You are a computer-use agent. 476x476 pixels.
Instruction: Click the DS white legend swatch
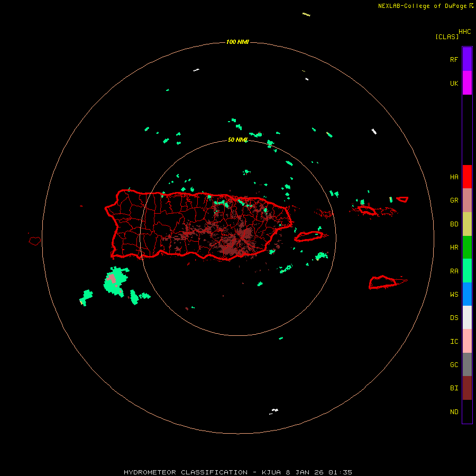click(x=467, y=317)
